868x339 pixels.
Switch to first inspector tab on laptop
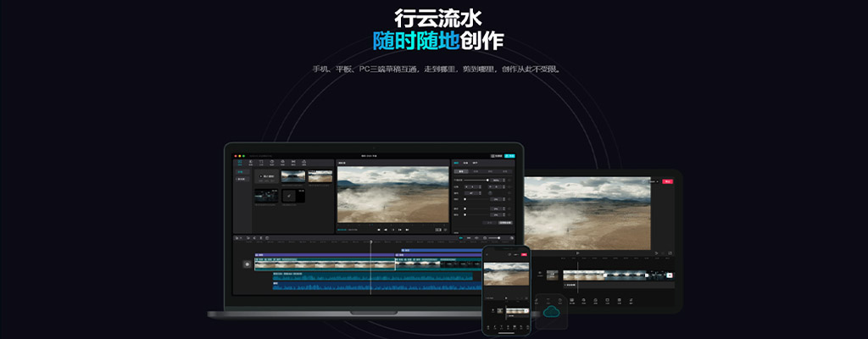click(455, 163)
